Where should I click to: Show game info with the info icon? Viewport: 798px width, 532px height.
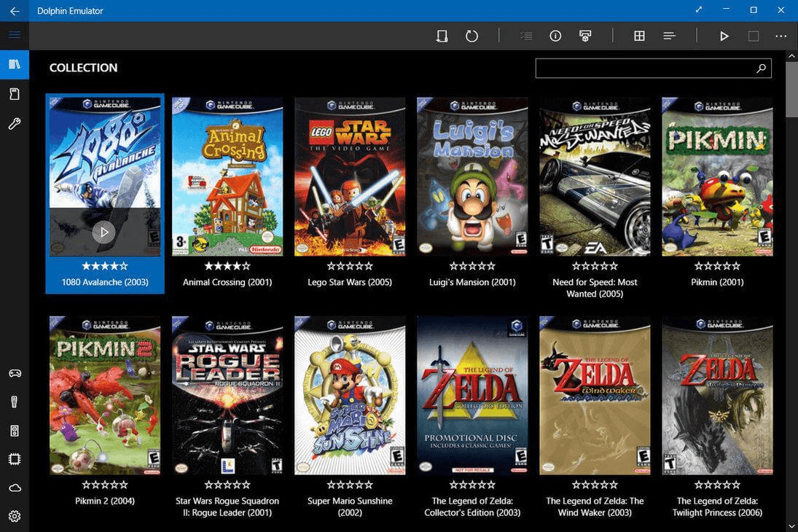(x=555, y=36)
